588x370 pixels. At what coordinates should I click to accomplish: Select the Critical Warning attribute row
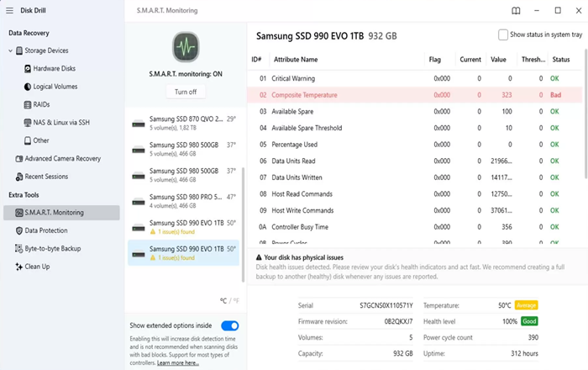tap(414, 78)
